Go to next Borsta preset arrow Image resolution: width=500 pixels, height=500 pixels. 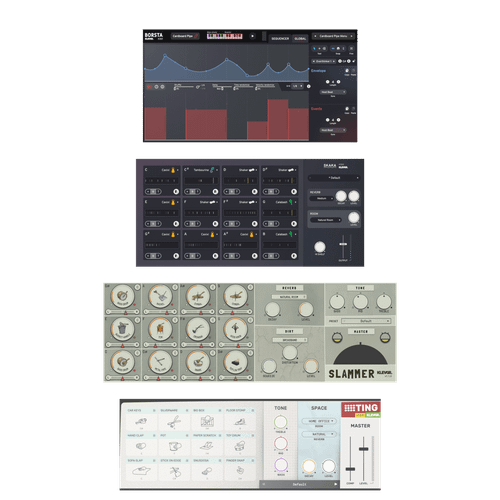point(351,36)
